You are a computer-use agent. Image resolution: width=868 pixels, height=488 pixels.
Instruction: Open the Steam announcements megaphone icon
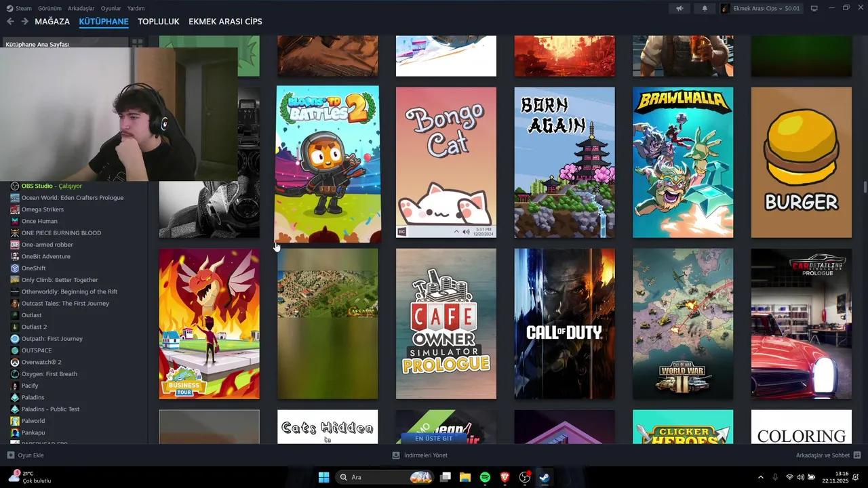tap(679, 8)
